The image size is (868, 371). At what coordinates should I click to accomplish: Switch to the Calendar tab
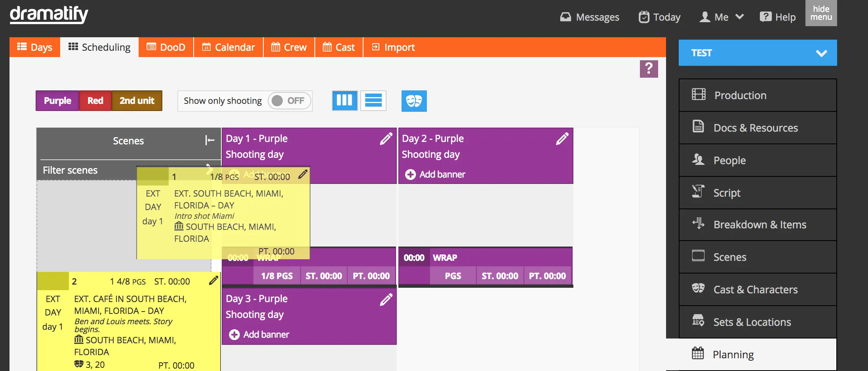pos(228,47)
